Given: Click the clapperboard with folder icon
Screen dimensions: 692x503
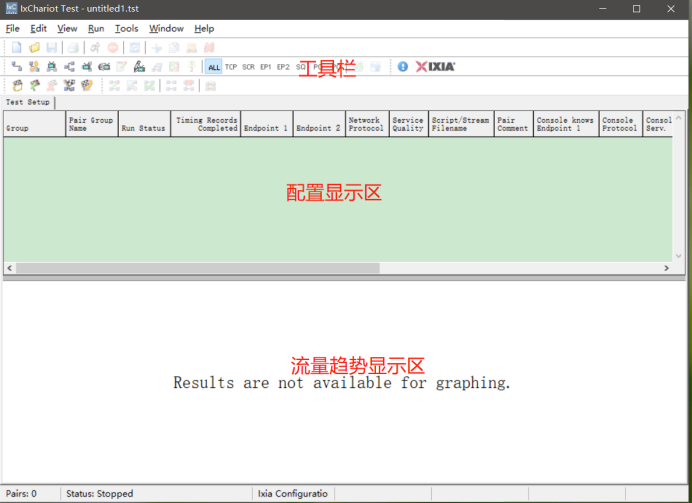Looking at the screenshot, I should coord(17,86).
